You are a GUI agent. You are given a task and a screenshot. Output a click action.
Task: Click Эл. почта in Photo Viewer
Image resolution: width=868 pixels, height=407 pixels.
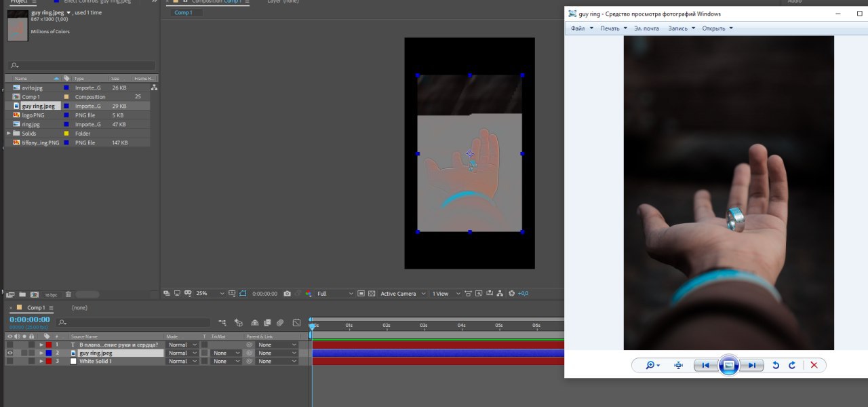pos(646,28)
